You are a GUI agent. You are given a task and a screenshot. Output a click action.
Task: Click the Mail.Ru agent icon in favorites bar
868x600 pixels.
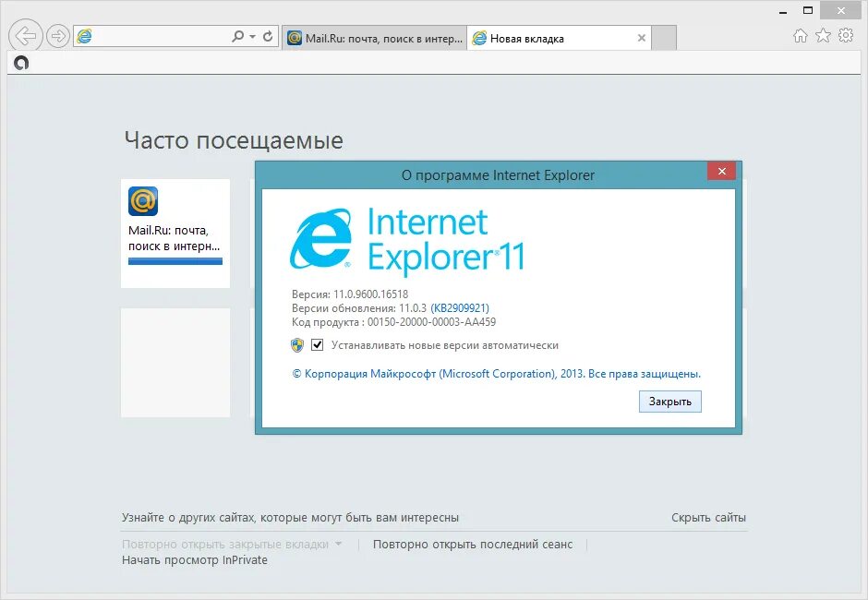click(x=21, y=63)
